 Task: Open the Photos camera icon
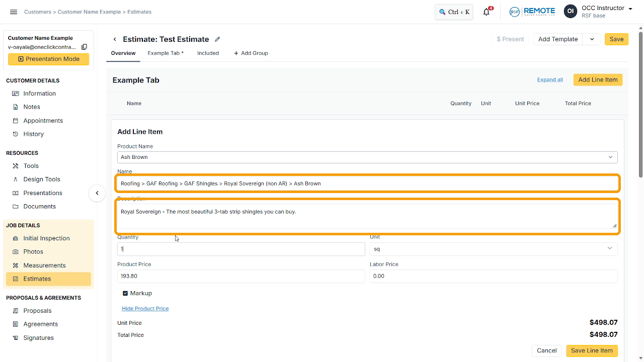15,252
